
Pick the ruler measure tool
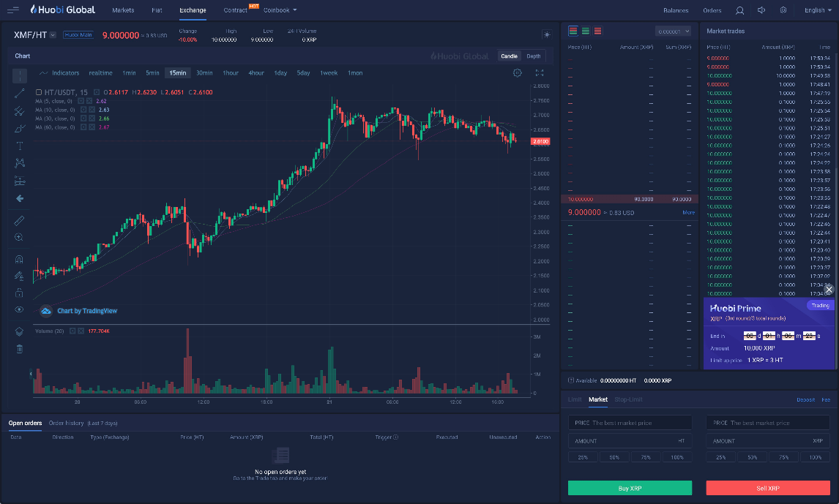pos(19,220)
